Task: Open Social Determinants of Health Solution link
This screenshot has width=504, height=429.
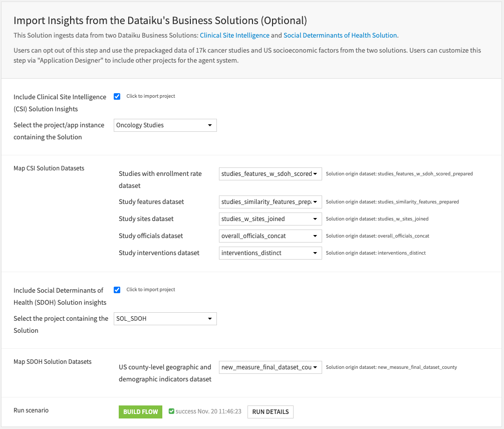Action: point(340,36)
